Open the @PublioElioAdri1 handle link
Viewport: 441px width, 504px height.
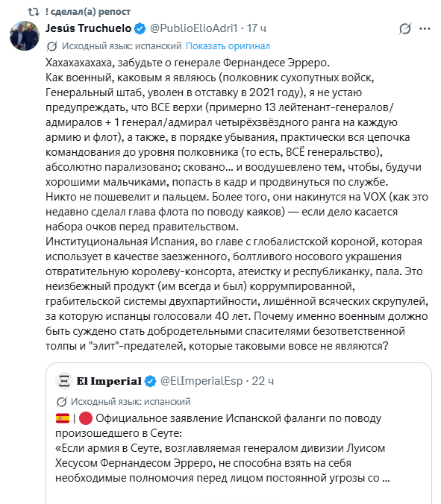pyautogui.click(x=194, y=28)
